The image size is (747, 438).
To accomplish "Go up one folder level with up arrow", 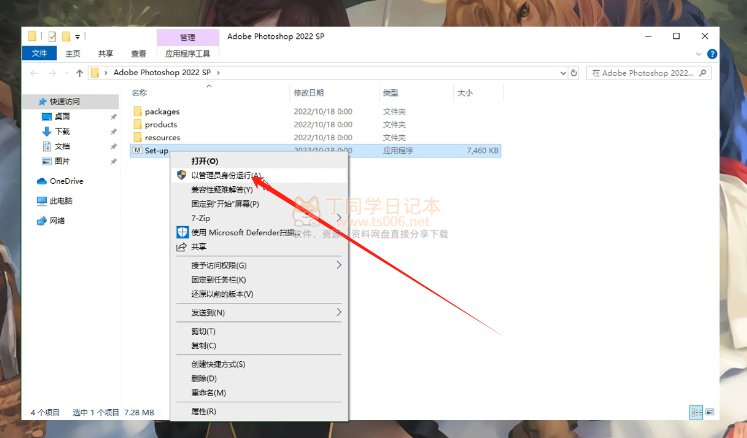I will tap(80, 73).
